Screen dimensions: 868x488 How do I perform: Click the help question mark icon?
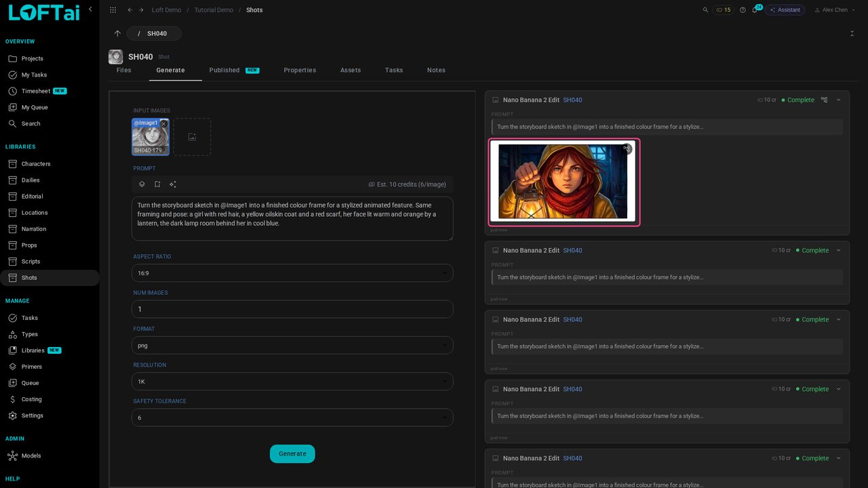(x=743, y=10)
